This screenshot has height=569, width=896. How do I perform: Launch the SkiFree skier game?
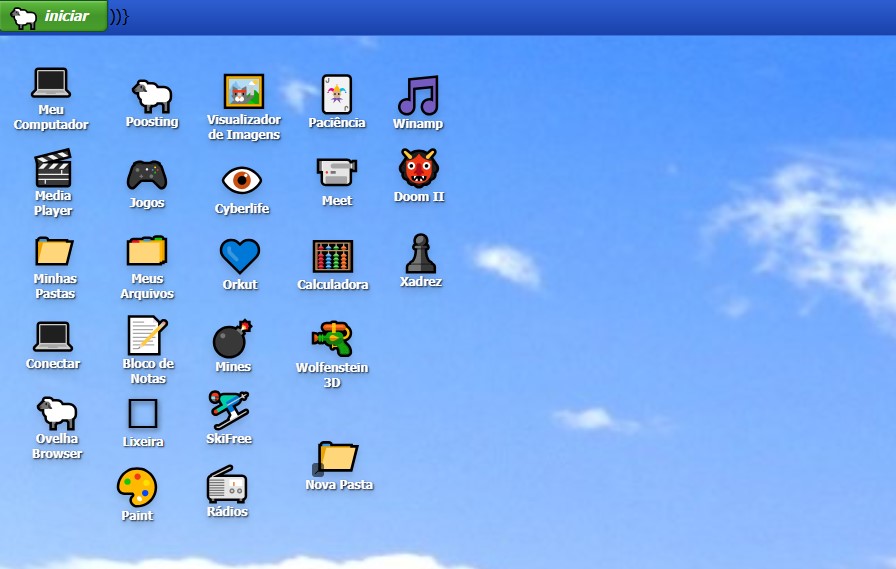pos(229,411)
